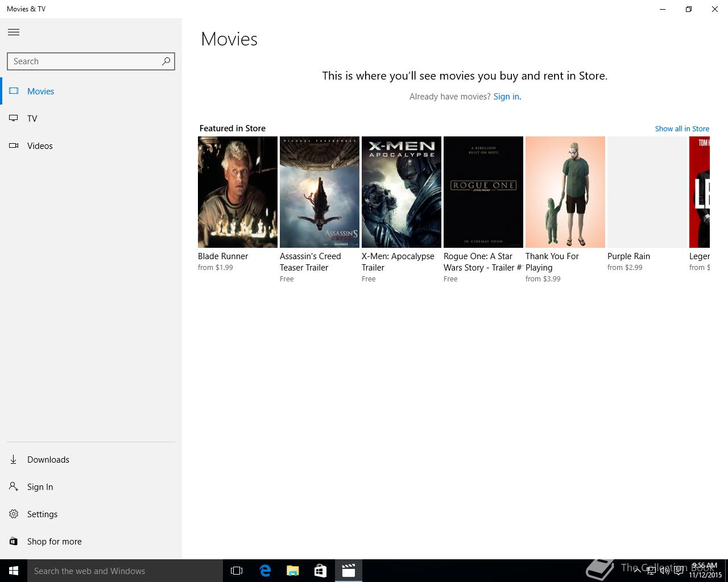The width and height of the screenshot is (728, 582).
Task: Open the Sign In menu entry
Action: pos(91,487)
